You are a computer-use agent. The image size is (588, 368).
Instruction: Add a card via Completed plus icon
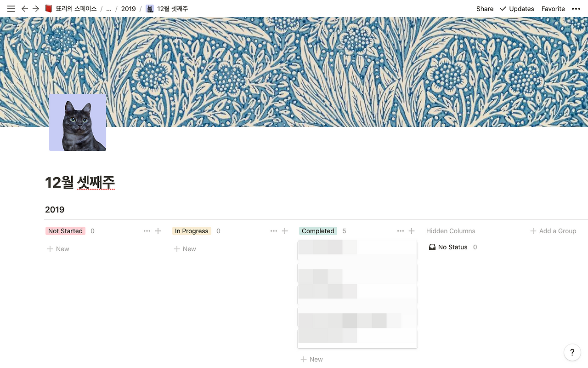(x=412, y=231)
